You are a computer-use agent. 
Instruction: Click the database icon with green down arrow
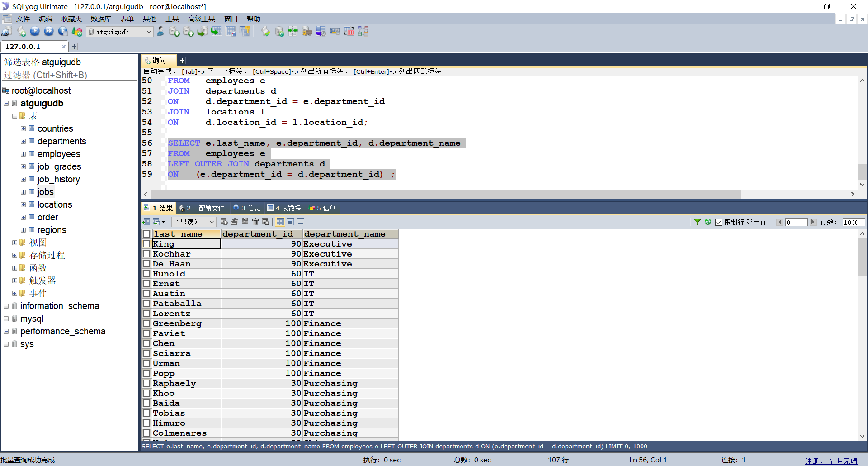click(175, 32)
